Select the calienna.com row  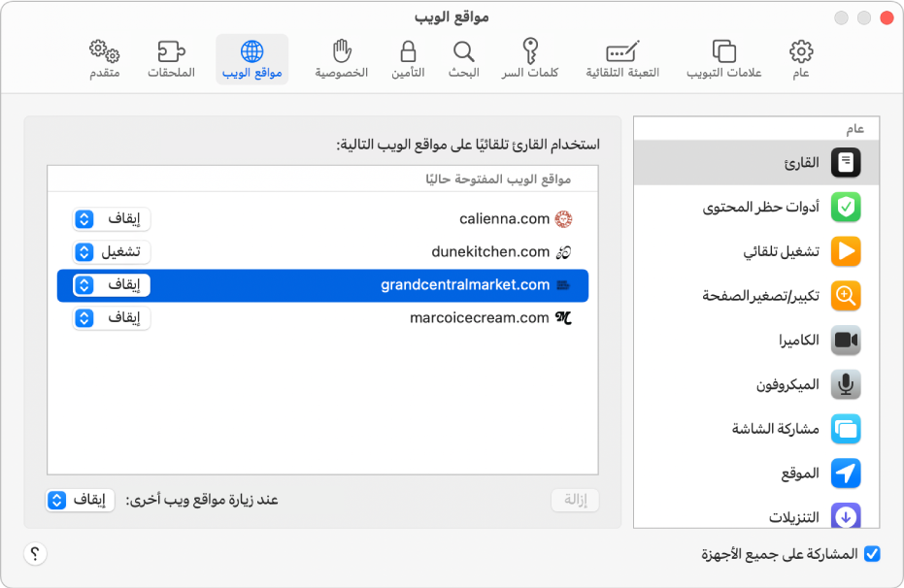(x=322, y=219)
